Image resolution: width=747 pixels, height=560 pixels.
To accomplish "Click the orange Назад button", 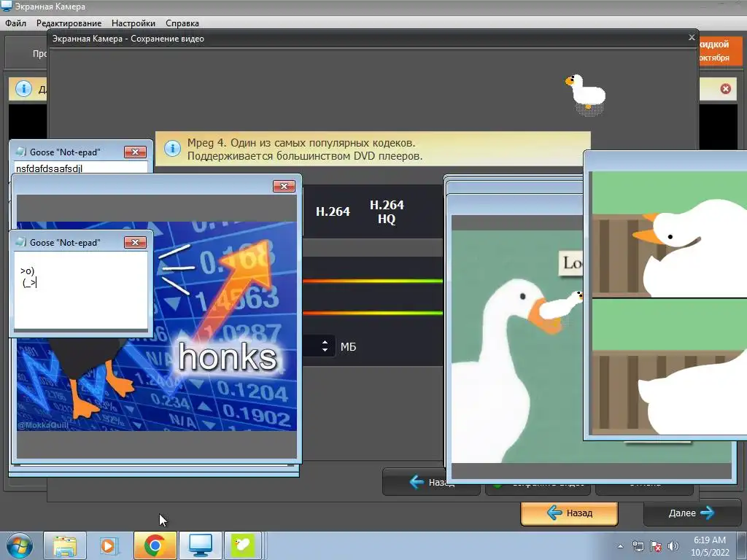I will point(569,513).
